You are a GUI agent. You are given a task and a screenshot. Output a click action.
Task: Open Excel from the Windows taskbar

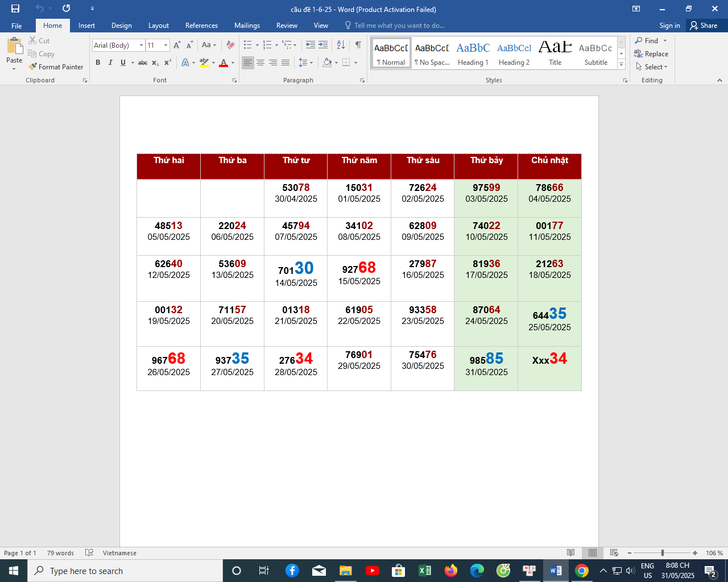click(424, 571)
